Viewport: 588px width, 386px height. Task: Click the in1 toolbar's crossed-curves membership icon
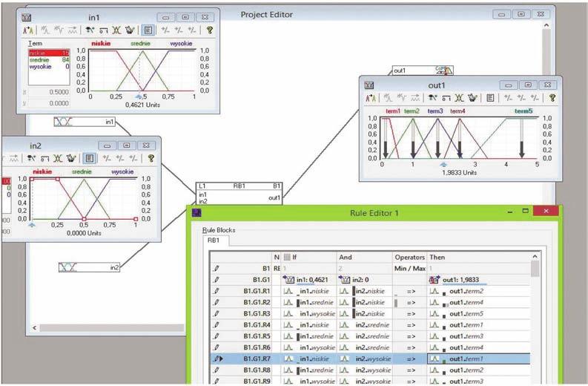point(116,30)
